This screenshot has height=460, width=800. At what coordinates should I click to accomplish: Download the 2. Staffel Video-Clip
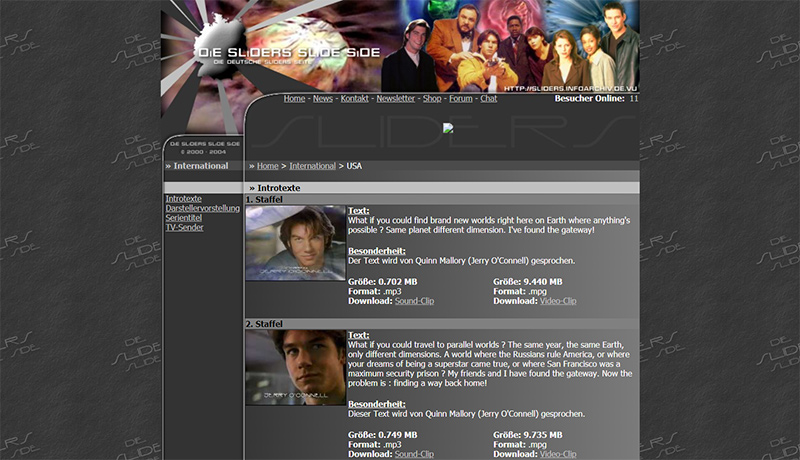click(558, 454)
